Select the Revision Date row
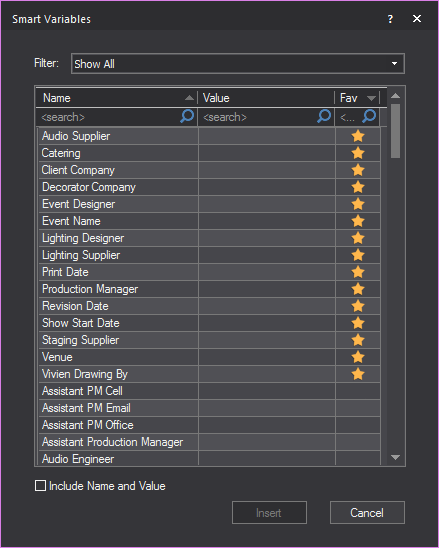Screen dimensions: 439x548 [209, 306]
